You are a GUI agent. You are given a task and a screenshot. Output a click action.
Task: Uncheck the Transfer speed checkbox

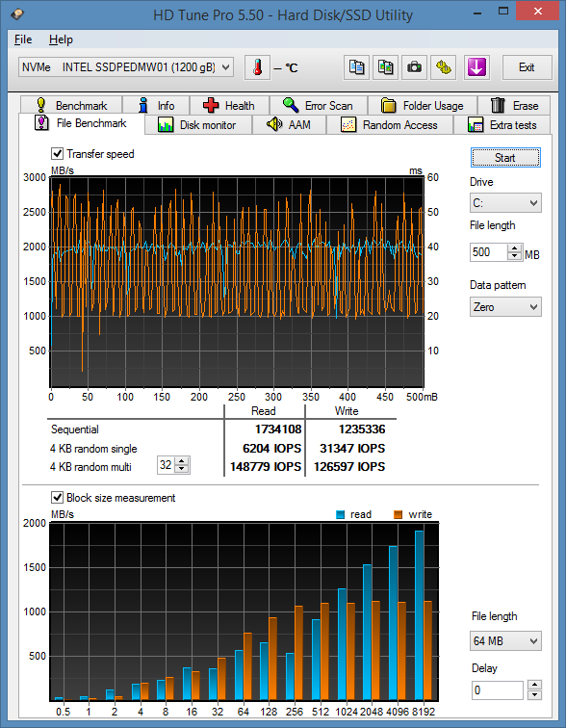(x=57, y=154)
